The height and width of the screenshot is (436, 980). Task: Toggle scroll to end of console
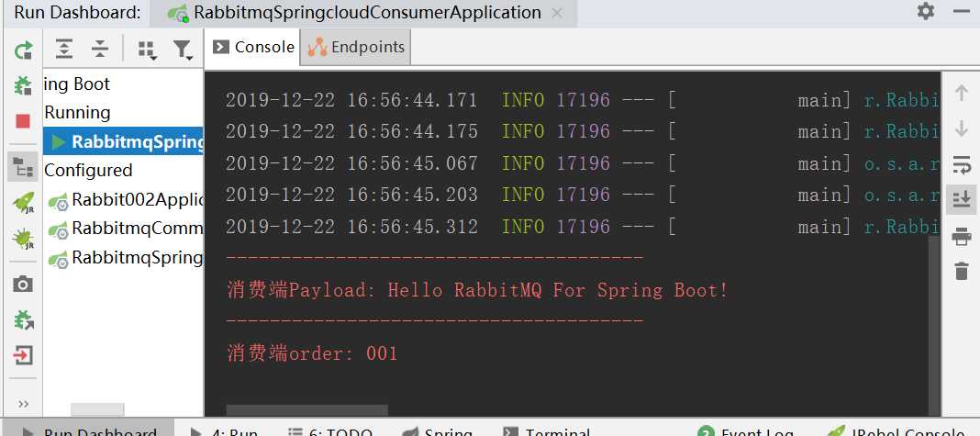pos(962,199)
